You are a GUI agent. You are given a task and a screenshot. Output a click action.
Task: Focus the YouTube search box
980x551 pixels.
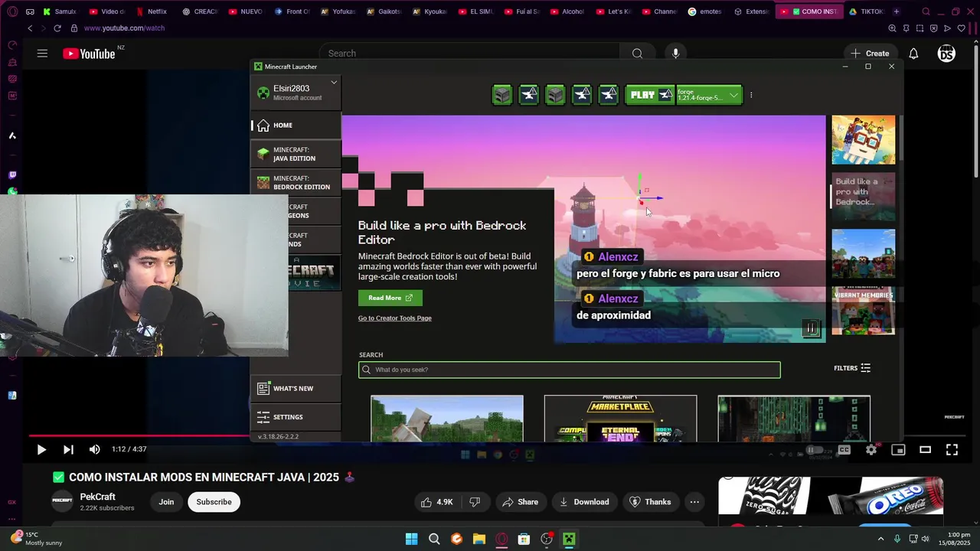[469, 54]
